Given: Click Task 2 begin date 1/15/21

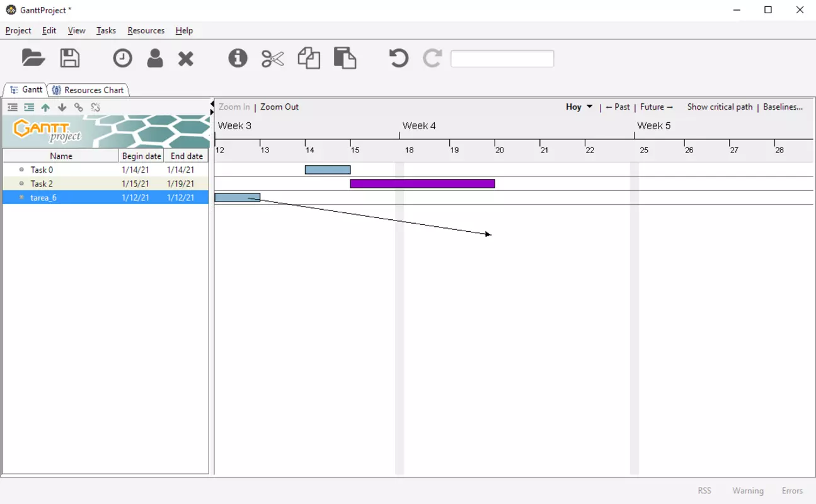Looking at the screenshot, I should 135,184.
